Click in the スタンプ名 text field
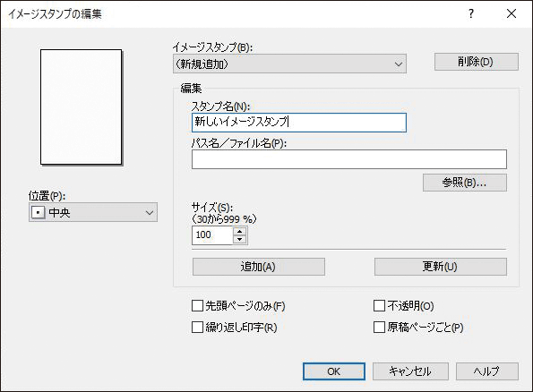Viewport: 533px width, 392px height. click(299, 123)
